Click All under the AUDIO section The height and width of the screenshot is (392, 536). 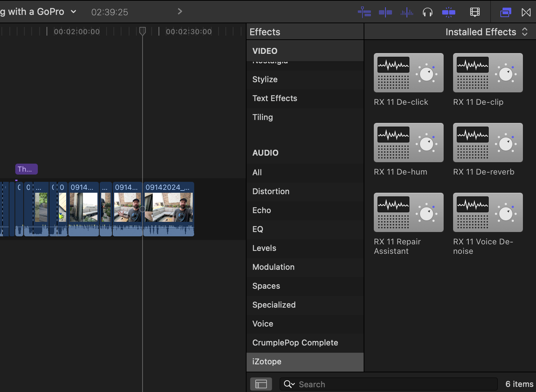pos(257,172)
